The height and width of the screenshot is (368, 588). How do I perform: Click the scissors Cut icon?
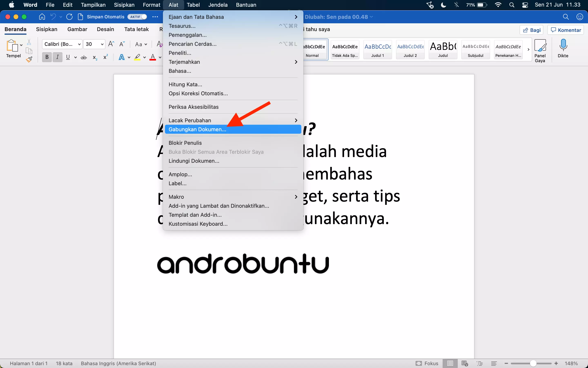pyautogui.click(x=29, y=42)
